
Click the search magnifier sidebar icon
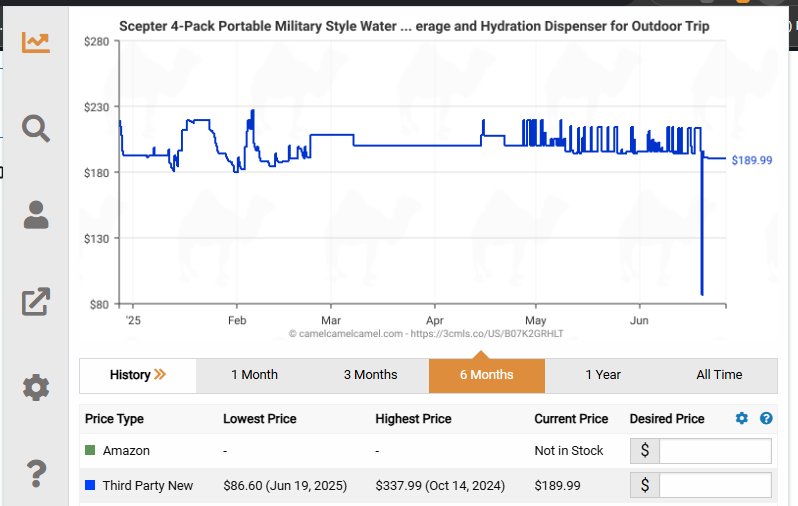click(36, 128)
